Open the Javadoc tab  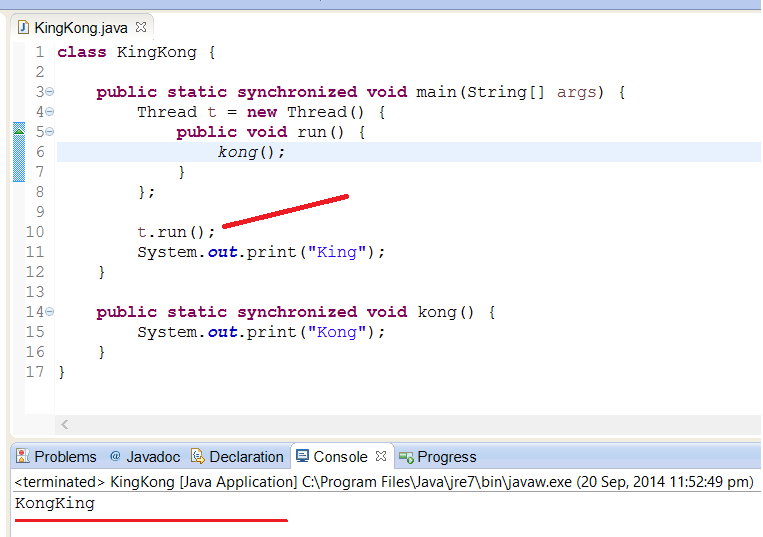[x=145, y=457]
